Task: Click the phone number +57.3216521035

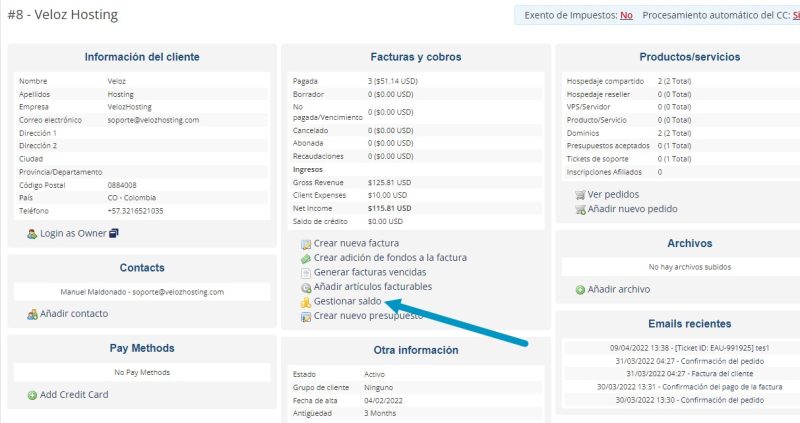Action: 135,211
